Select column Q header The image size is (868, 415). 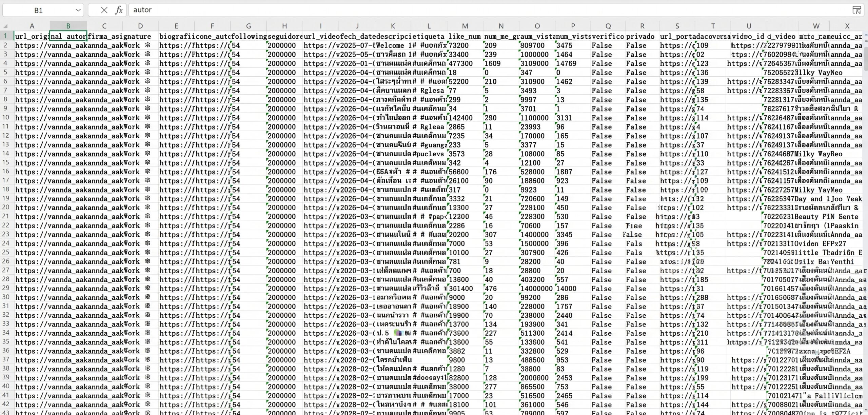click(x=608, y=26)
